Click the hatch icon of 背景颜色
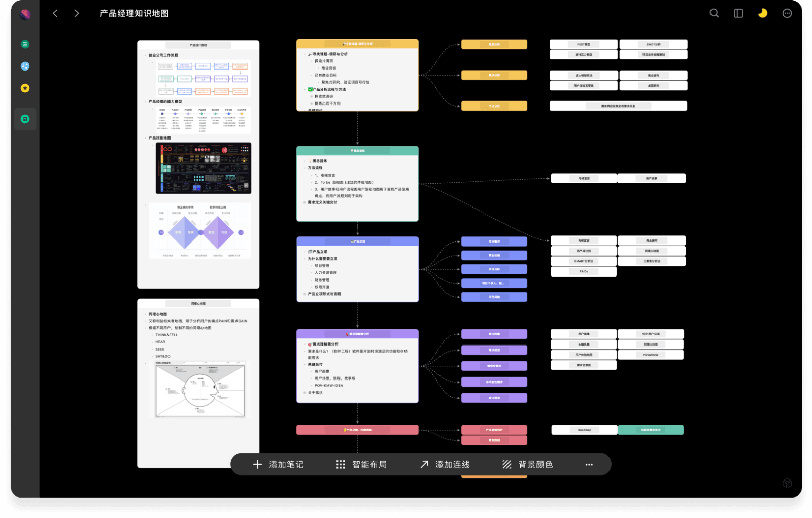 tap(507, 464)
